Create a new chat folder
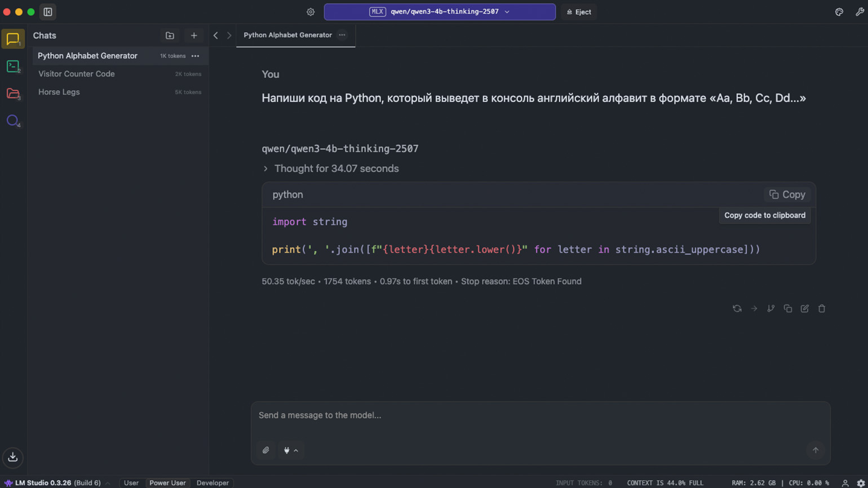The height and width of the screenshot is (488, 868). 170,36
